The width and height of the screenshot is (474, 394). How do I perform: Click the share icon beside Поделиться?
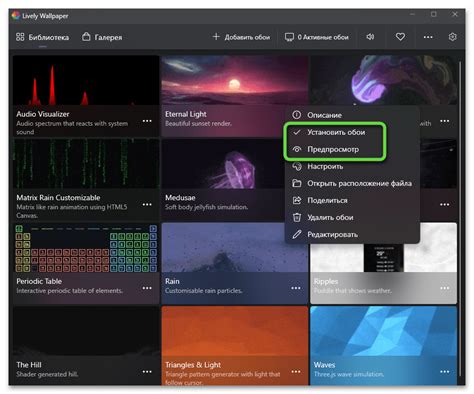(296, 200)
